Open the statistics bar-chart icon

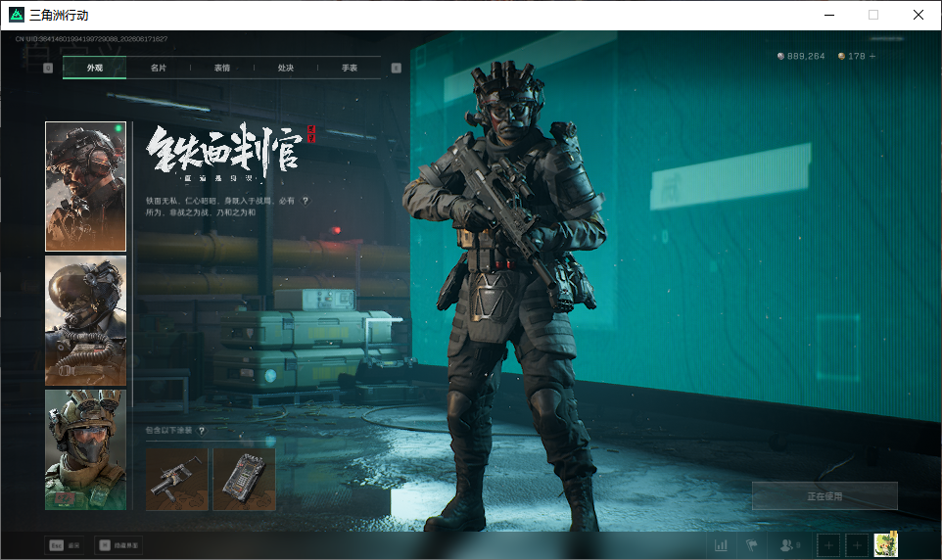coord(721,545)
